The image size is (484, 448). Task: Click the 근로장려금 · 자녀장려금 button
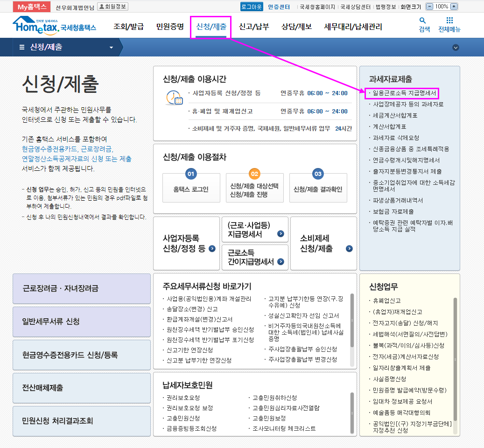[82, 288]
